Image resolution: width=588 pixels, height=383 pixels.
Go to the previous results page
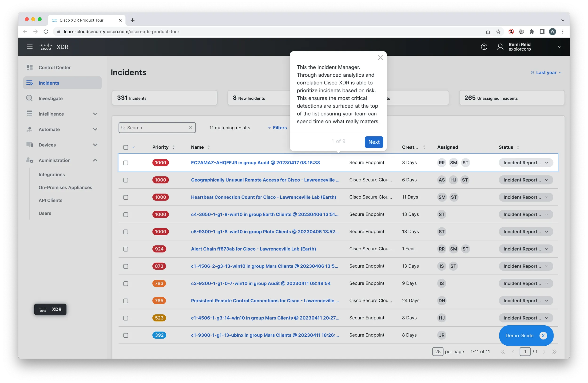pos(513,352)
